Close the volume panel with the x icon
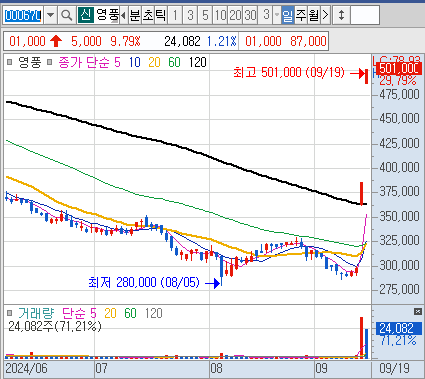The image size is (425, 379). coord(418,311)
